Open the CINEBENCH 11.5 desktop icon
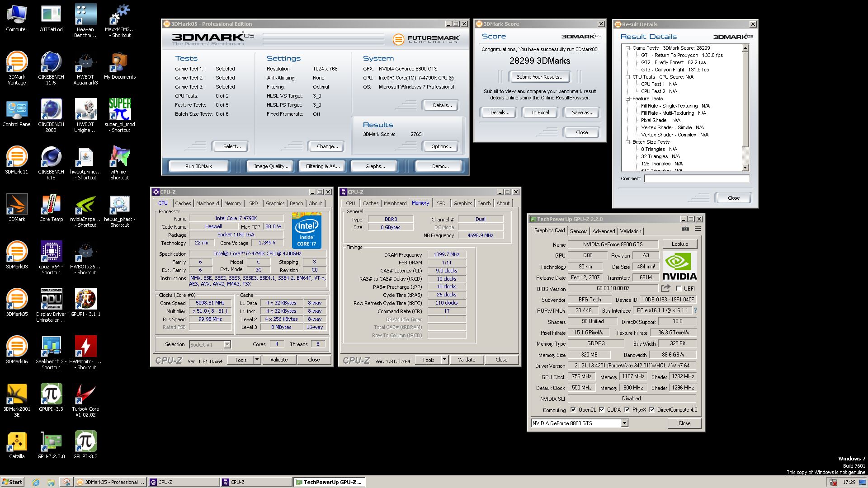 tap(51, 68)
